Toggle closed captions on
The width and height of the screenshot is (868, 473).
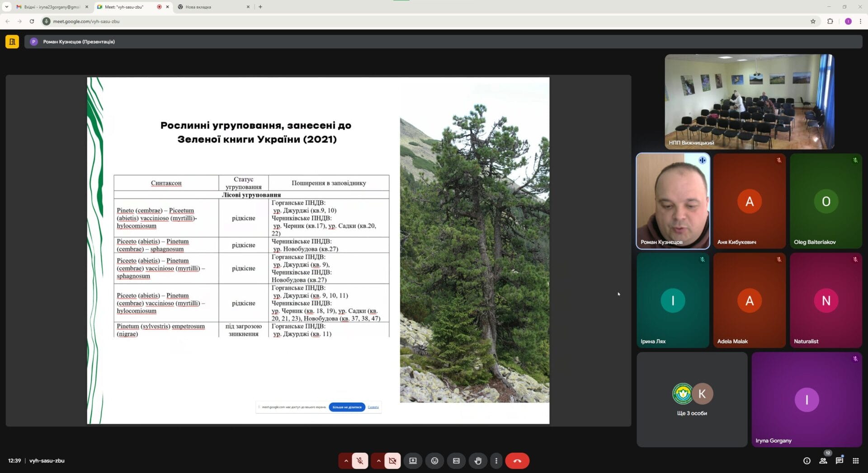(456, 461)
